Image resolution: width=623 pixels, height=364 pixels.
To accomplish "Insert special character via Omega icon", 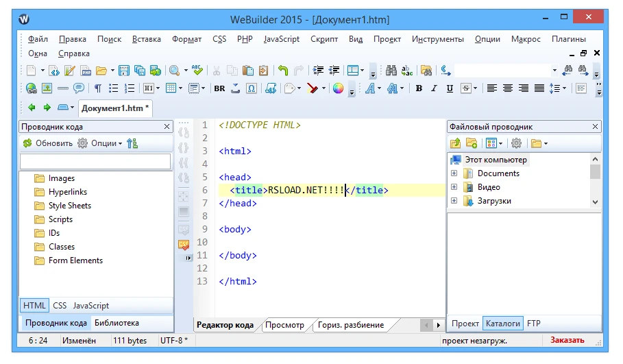I will [252, 88].
